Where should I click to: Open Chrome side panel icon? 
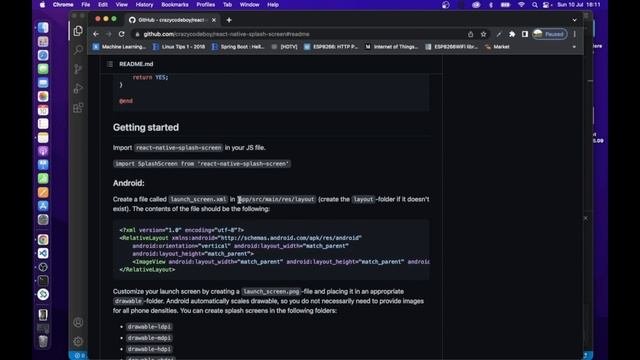(525, 34)
